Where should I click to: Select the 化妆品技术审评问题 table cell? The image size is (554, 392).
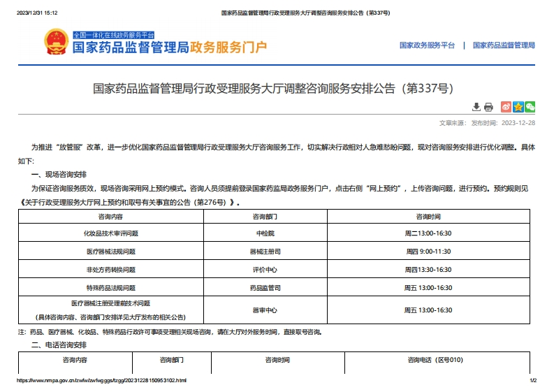pos(110,233)
